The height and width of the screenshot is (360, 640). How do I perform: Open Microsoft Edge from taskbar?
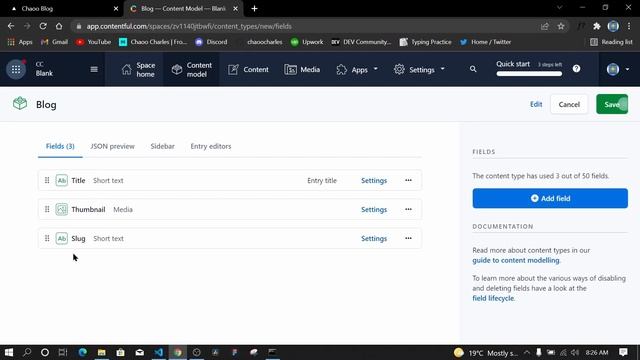click(x=82, y=352)
